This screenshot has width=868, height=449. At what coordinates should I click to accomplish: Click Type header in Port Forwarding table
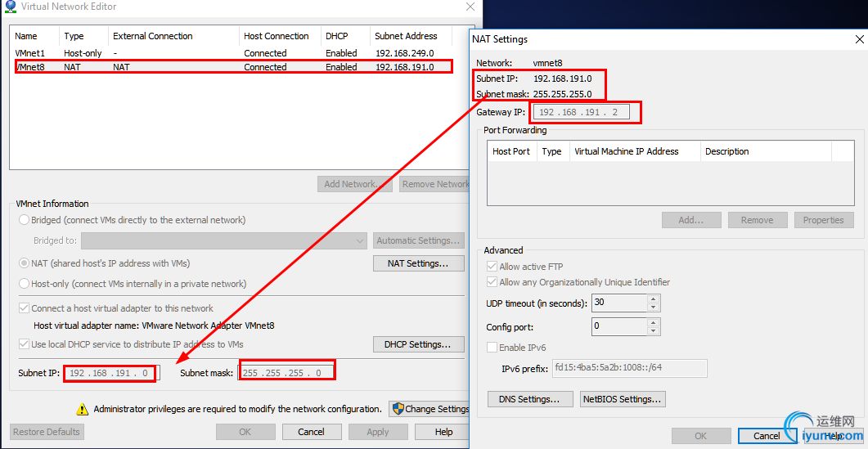(553, 151)
